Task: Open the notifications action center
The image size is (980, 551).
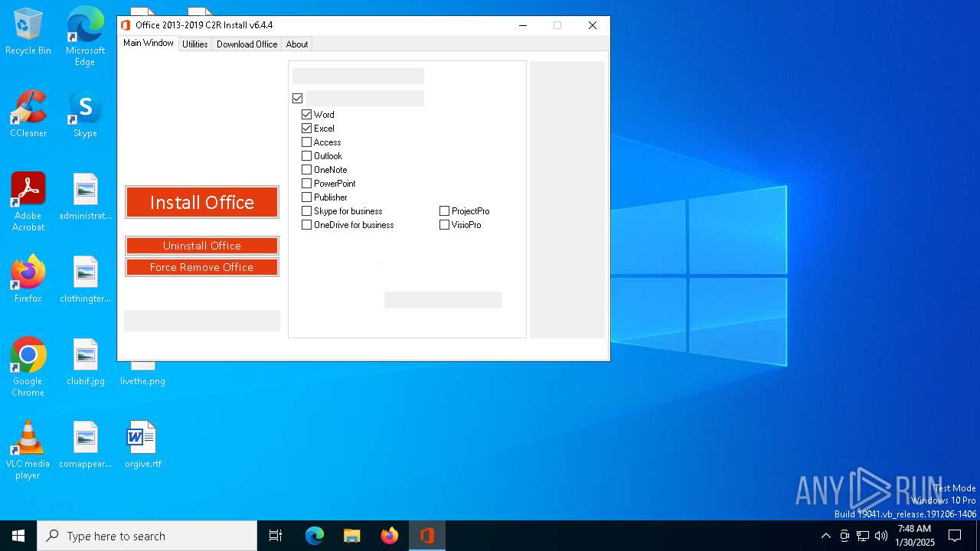Action: pos(955,536)
